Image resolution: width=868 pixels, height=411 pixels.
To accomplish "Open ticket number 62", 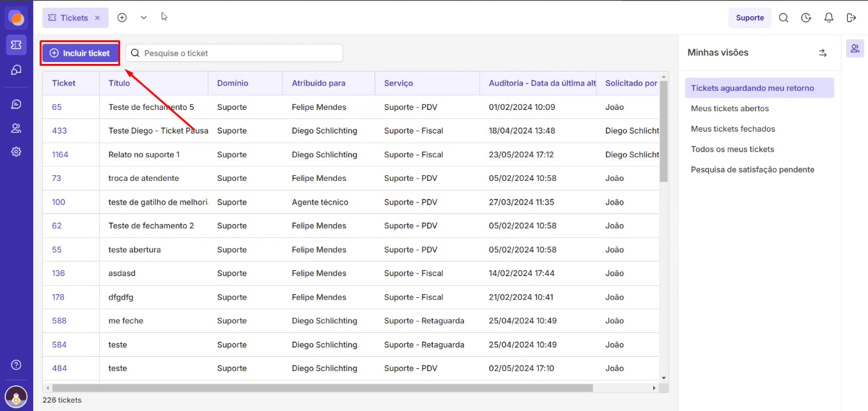I will click(x=57, y=226).
